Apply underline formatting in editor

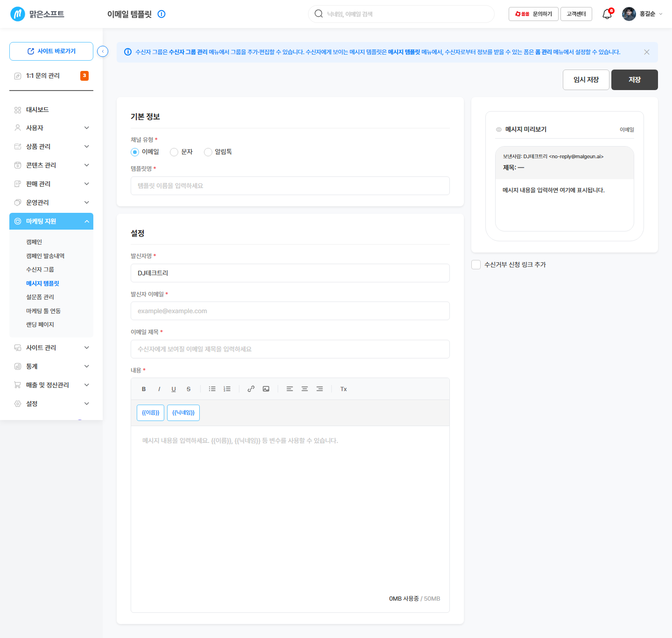[174, 389]
